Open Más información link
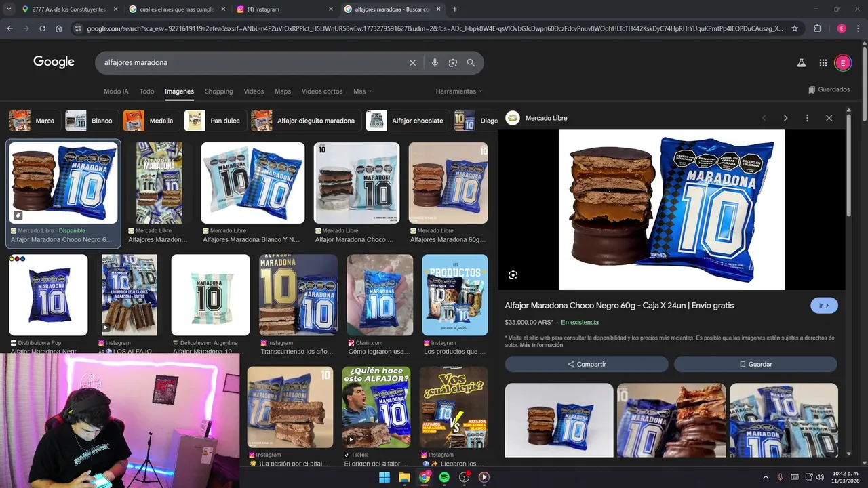The width and height of the screenshot is (868, 488). (x=541, y=345)
